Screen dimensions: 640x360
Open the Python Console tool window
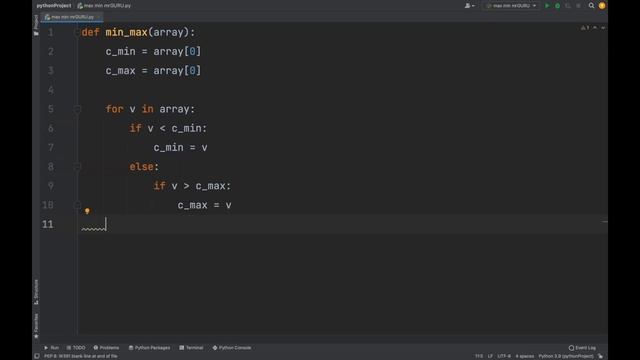coord(232,348)
